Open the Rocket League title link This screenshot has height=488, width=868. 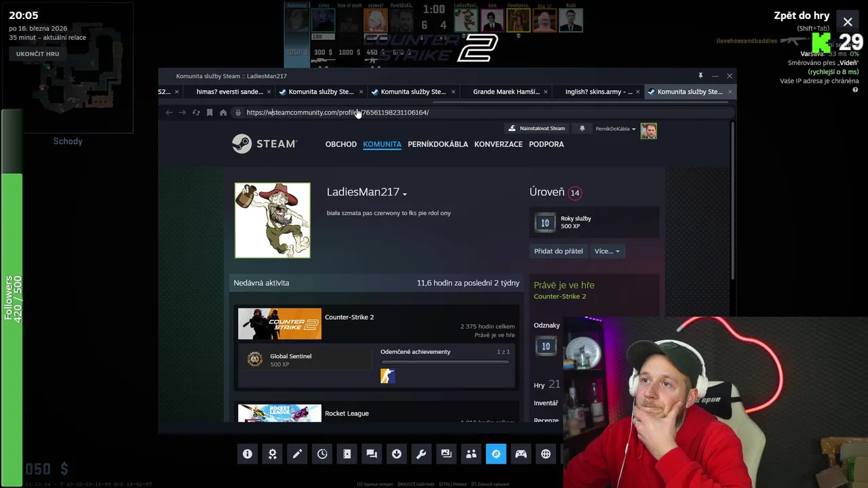347,413
